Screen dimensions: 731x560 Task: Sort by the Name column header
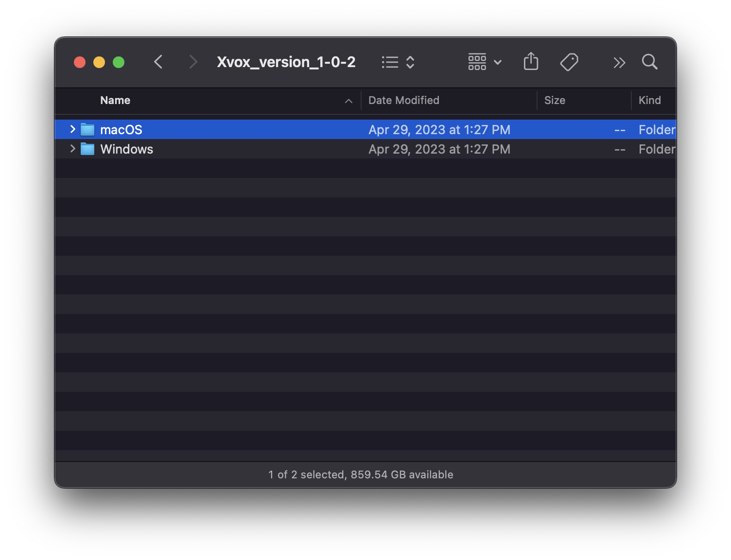[115, 100]
